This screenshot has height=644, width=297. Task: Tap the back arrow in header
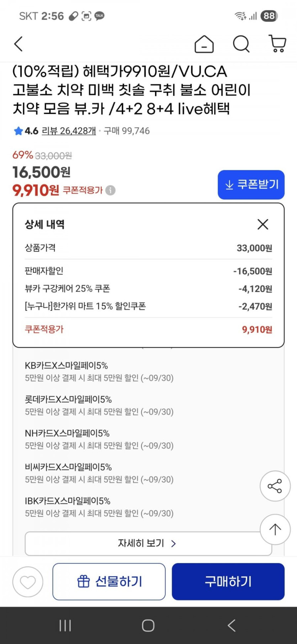click(x=18, y=44)
